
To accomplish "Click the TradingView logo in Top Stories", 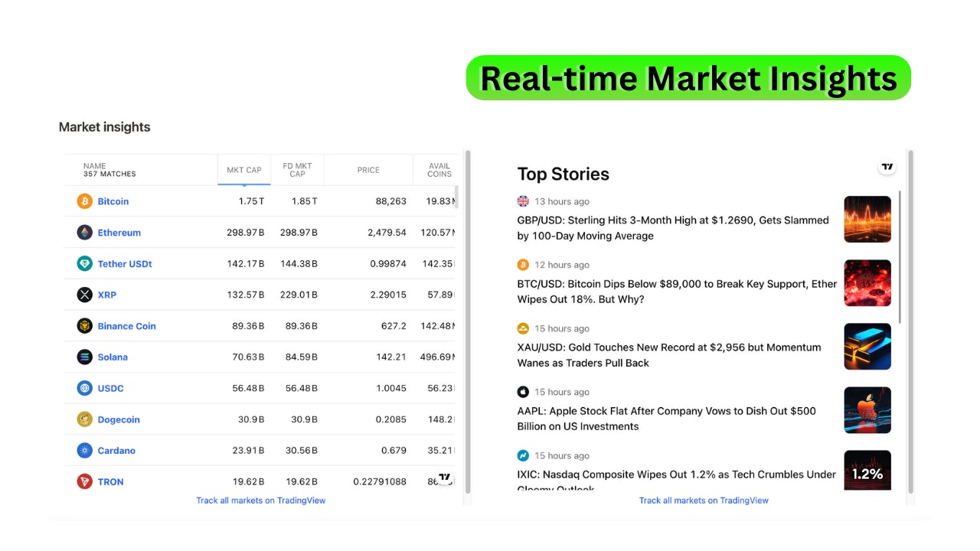I will [x=887, y=167].
